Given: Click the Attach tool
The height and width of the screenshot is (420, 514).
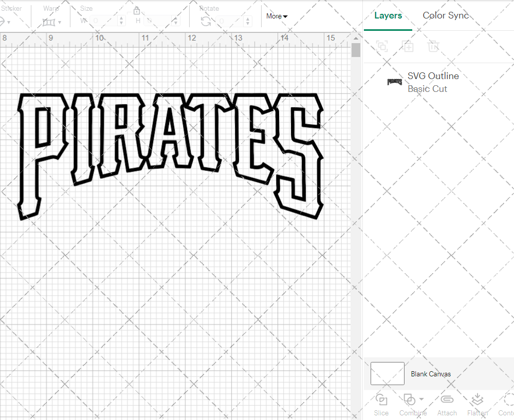Looking at the screenshot, I should 447,405.
